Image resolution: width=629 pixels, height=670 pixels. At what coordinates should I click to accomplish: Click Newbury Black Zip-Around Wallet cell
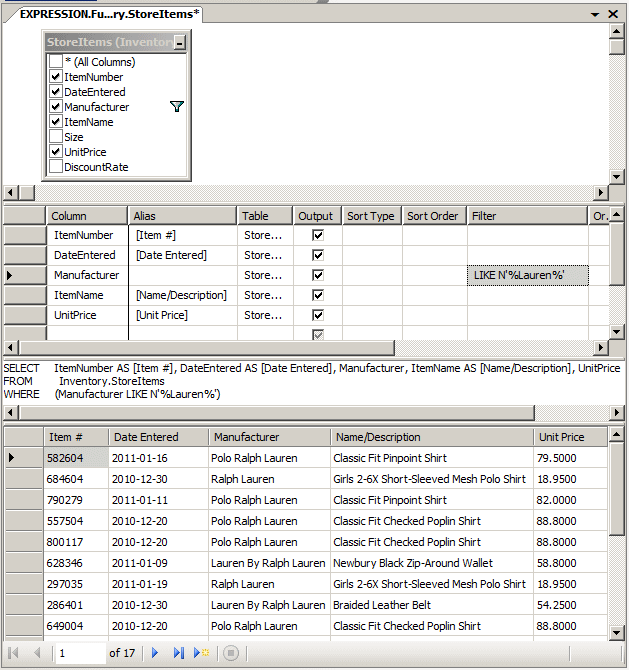tap(432, 563)
